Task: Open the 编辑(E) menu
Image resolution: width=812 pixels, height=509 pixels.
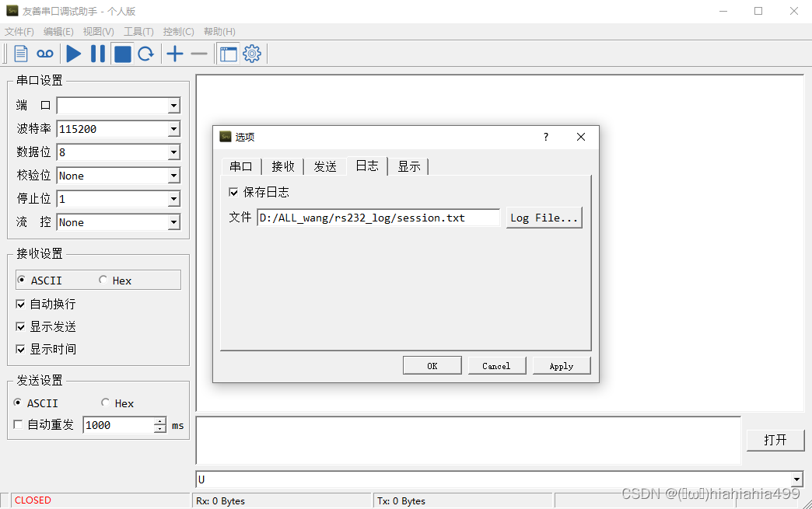Action: 58,32
